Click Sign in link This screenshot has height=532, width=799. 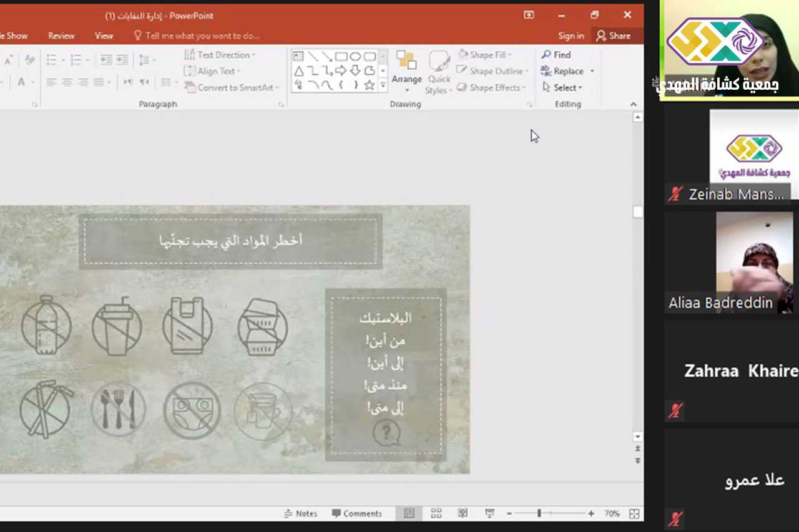click(571, 36)
